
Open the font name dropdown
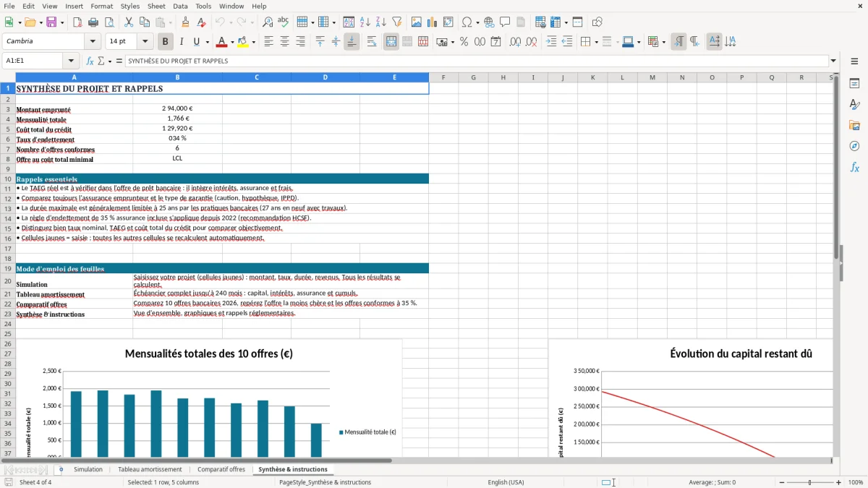(93, 42)
